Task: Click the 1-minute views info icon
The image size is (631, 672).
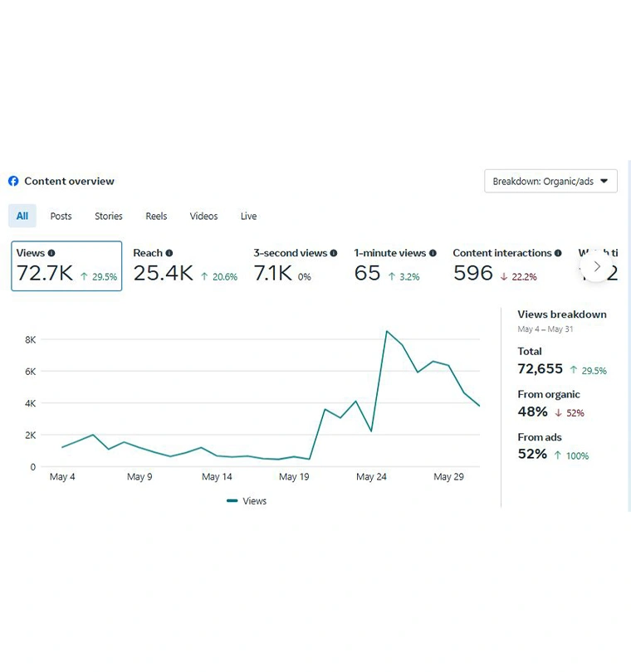Action: click(x=433, y=253)
